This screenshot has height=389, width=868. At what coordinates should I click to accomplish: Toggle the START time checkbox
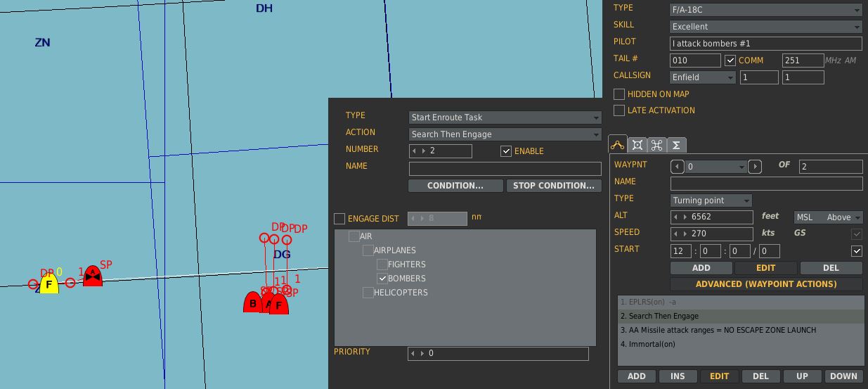pyautogui.click(x=857, y=251)
